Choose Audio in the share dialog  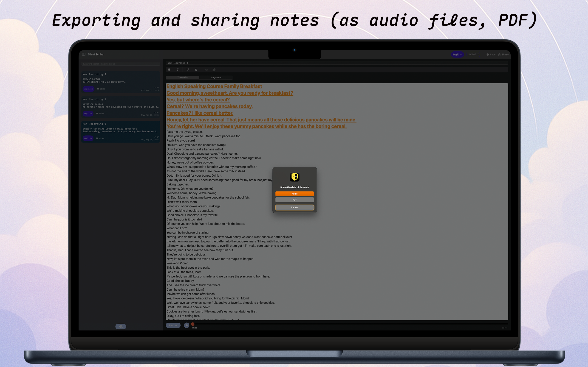point(294,194)
